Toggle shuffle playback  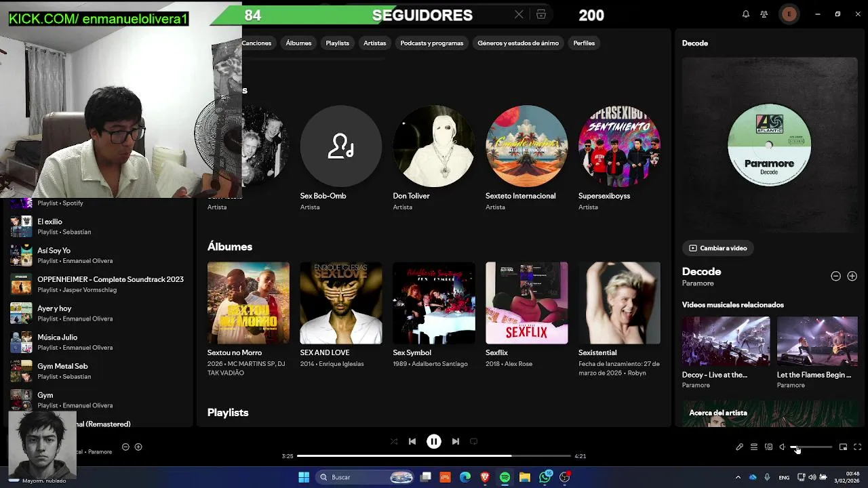tap(394, 441)
